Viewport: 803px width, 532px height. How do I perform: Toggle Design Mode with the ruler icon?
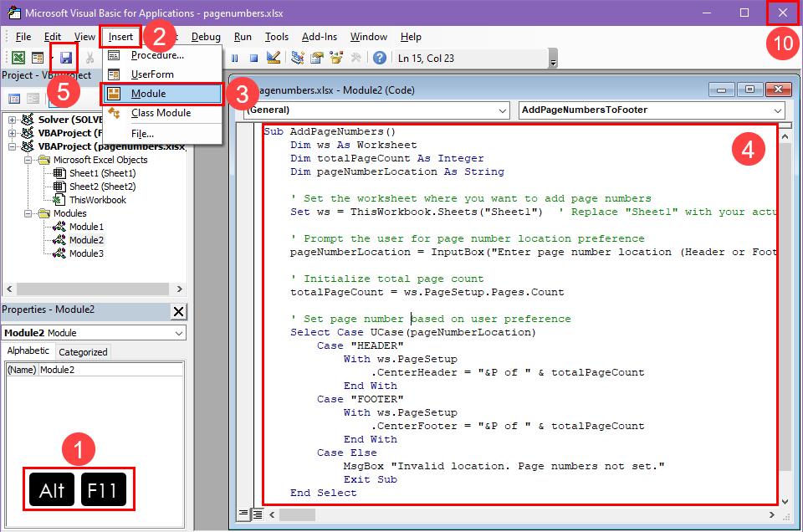pos(273,58)
